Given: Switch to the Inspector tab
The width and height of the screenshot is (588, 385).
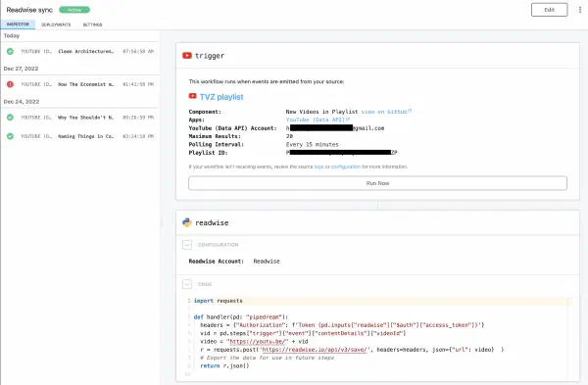Looking at the screenshot, I should (x=18, y=24).
